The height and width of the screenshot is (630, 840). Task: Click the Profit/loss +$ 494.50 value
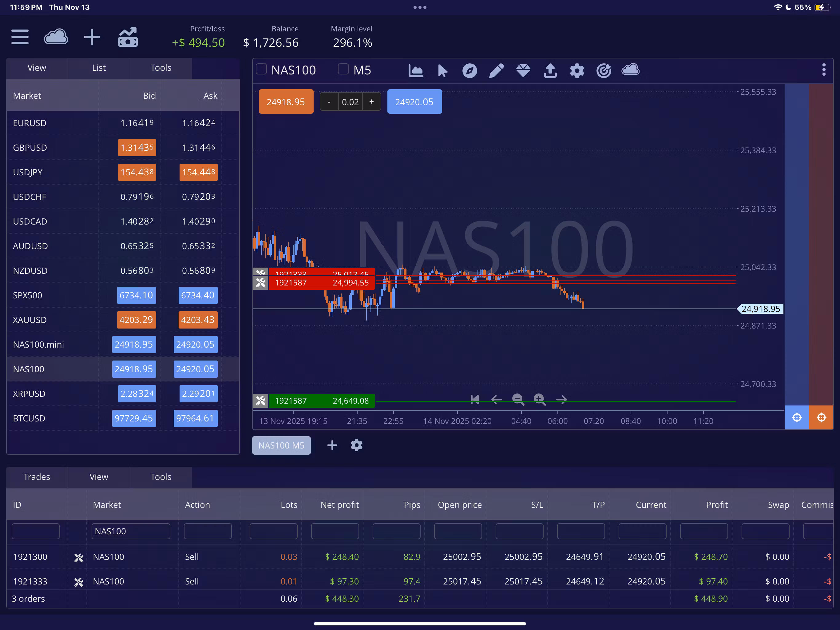(198, 42)
